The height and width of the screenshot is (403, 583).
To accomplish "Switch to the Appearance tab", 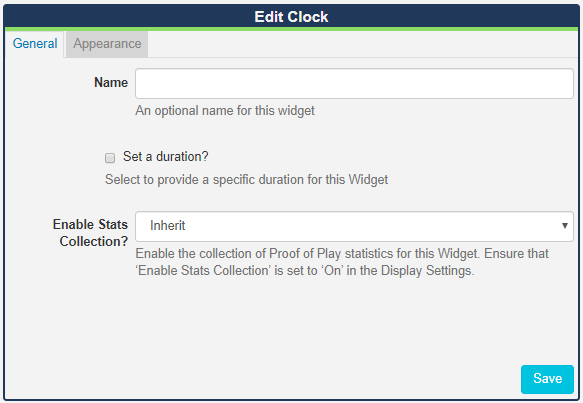I will (107, 44).
